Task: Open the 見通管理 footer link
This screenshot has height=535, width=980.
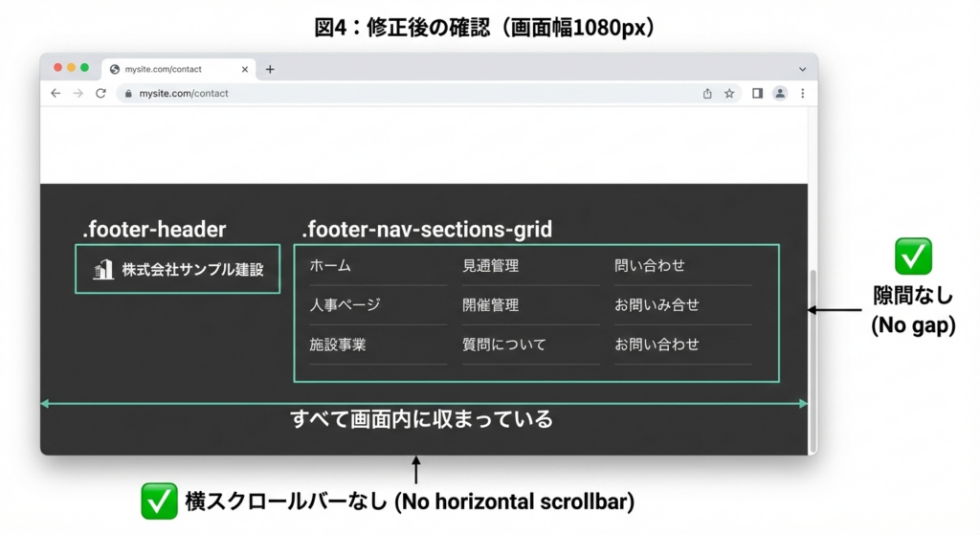Action: [x=491, y=266]
